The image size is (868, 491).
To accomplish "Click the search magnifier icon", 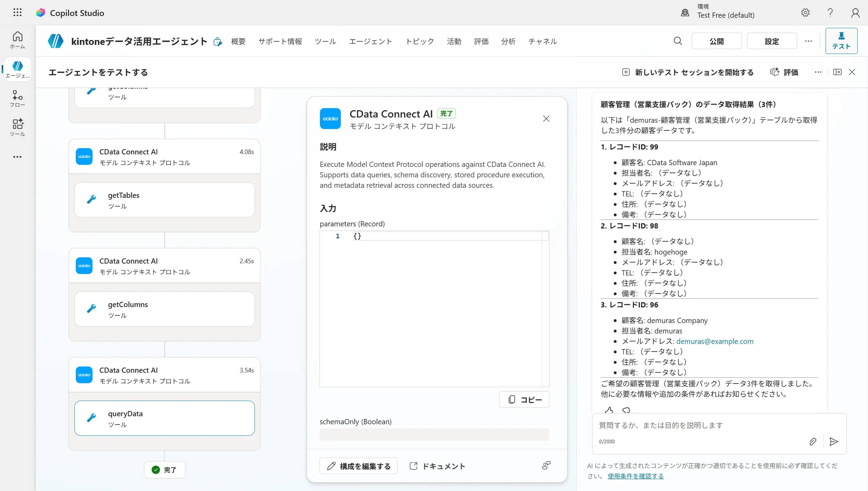I will coord(677,41).
